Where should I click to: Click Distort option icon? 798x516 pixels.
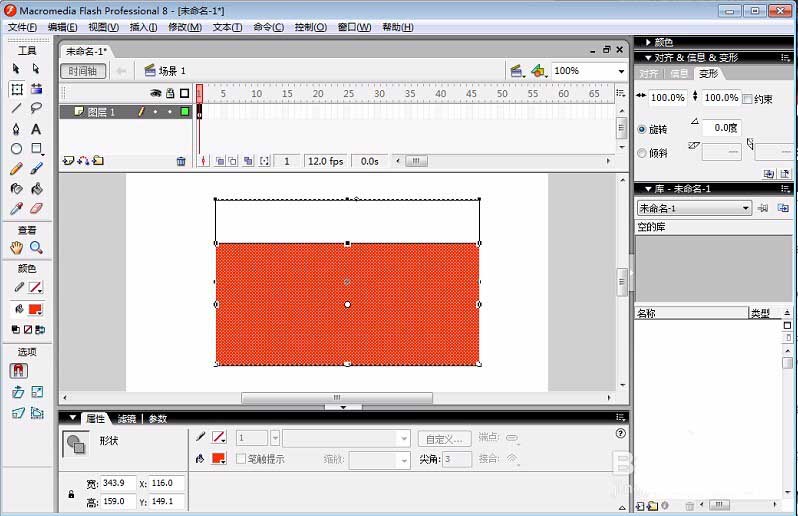pos(18,413)
